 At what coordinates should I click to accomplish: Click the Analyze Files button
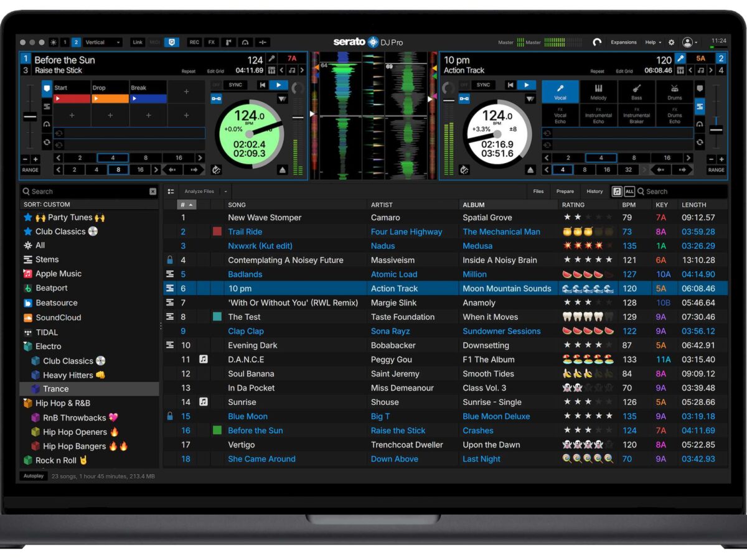(199, 192)
